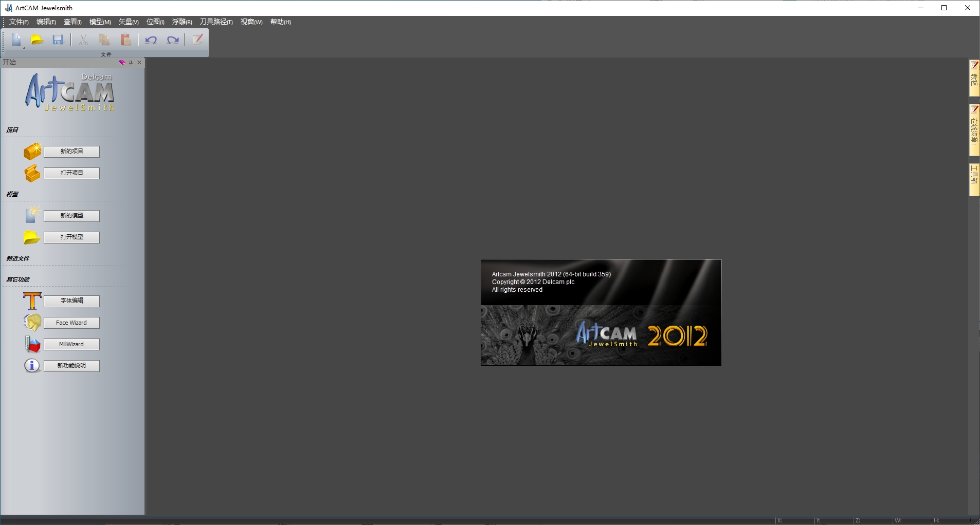The image size is (980, 525).
Task: Click the 新的项目 button
Action: [x=71, y=152]
